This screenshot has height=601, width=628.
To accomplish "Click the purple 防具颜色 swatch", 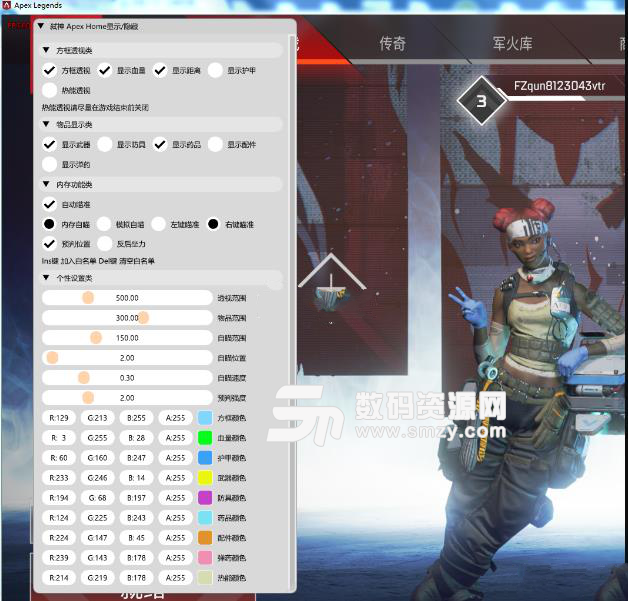I will [205, 498].
